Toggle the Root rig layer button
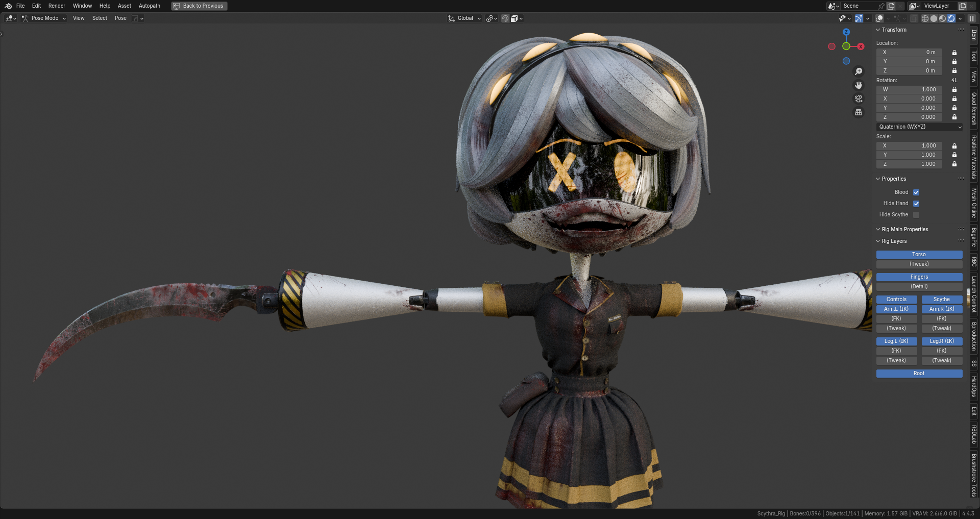The width and height of the screenshot is (980, 519). pos(919,374)
